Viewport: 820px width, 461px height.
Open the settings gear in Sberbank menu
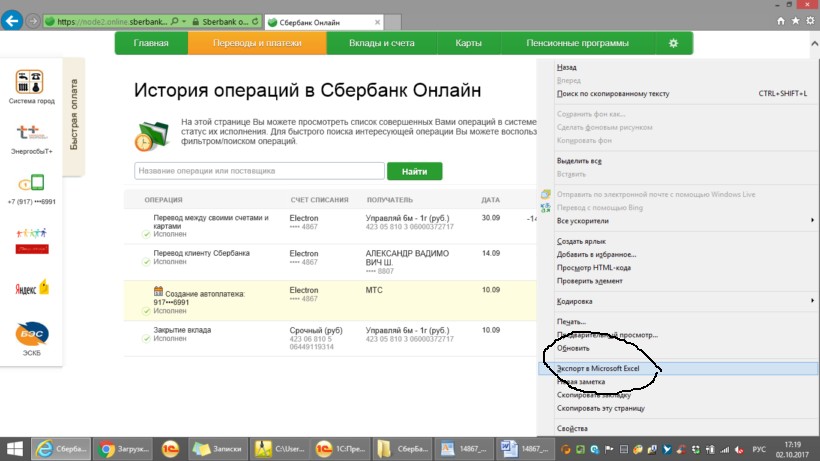click(x=674, y=43)
